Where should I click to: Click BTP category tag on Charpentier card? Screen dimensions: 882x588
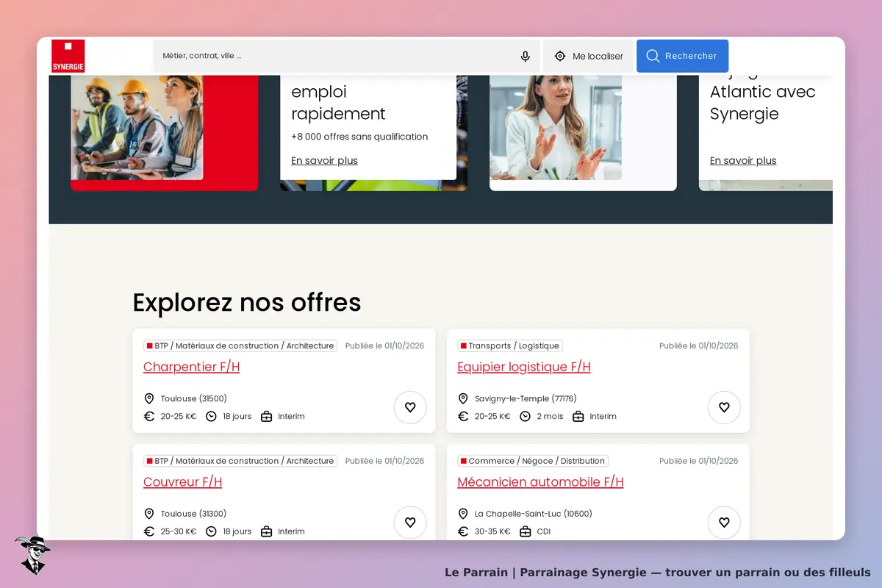pyautogui.click(x=240, y=345)
